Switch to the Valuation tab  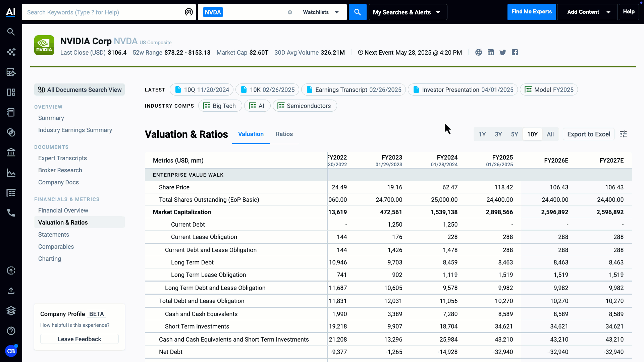click(x=251, y=134)
